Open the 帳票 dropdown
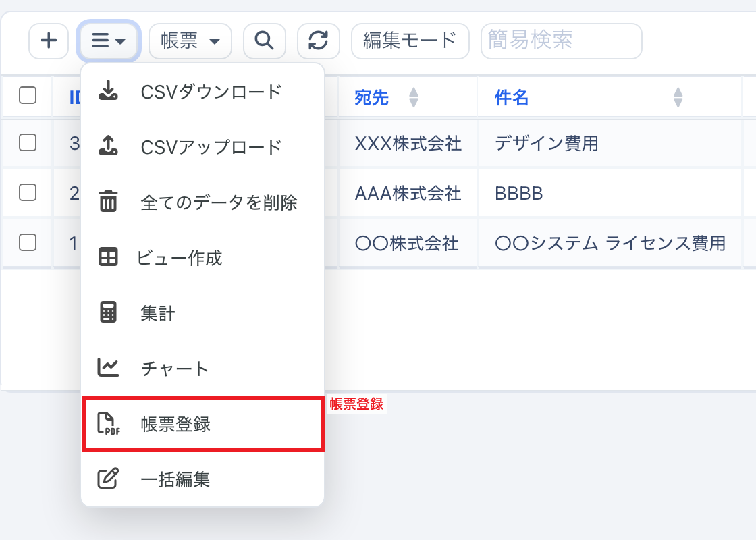 tap(190, 41)
